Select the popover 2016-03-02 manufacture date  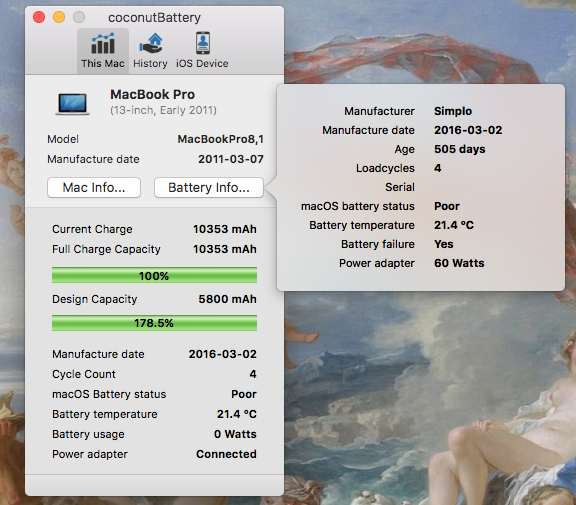[468, 130]
